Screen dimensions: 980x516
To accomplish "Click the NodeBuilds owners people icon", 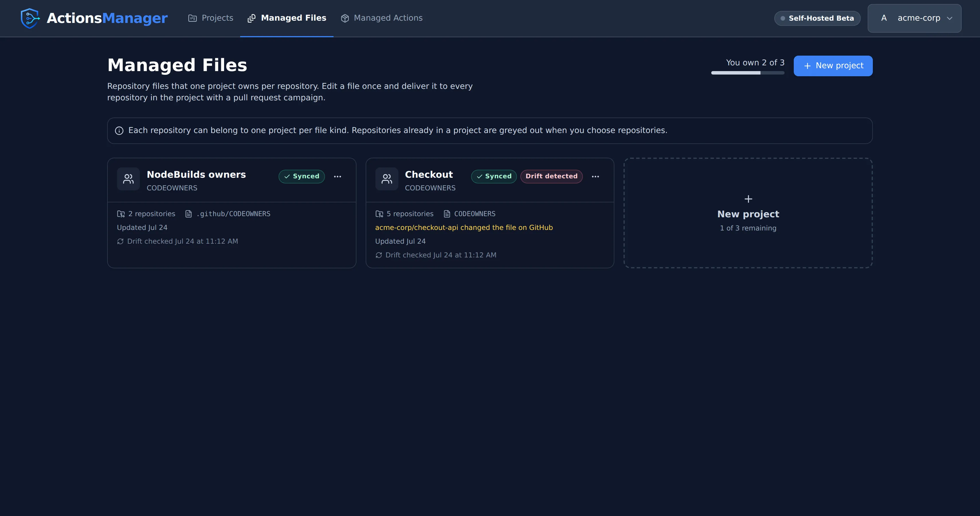I will (x=128, y=179).
